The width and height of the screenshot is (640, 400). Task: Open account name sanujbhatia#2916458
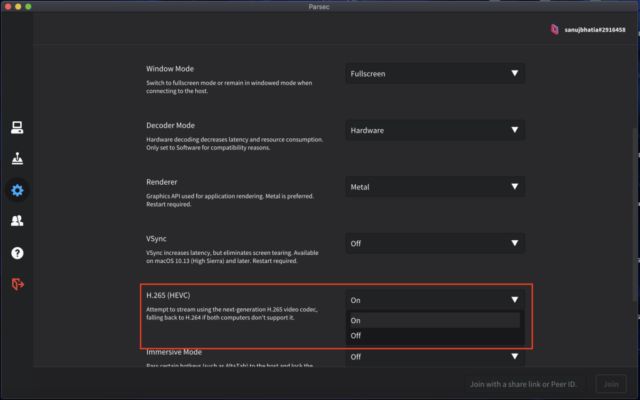[595, 30]
